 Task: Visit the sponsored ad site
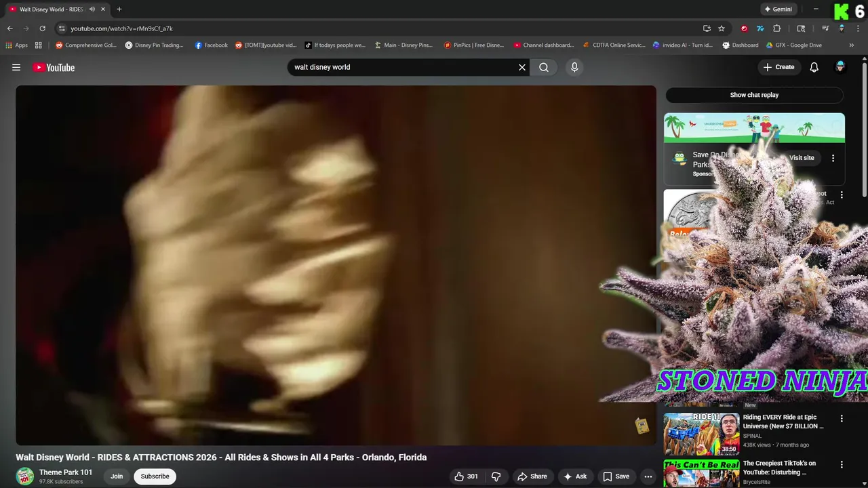point(802,158)
